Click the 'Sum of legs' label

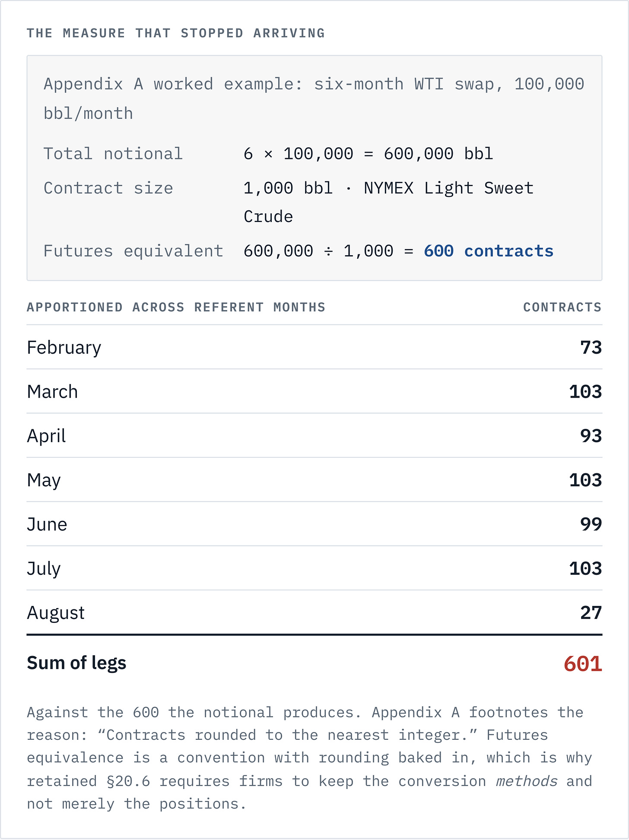[76, 663]
